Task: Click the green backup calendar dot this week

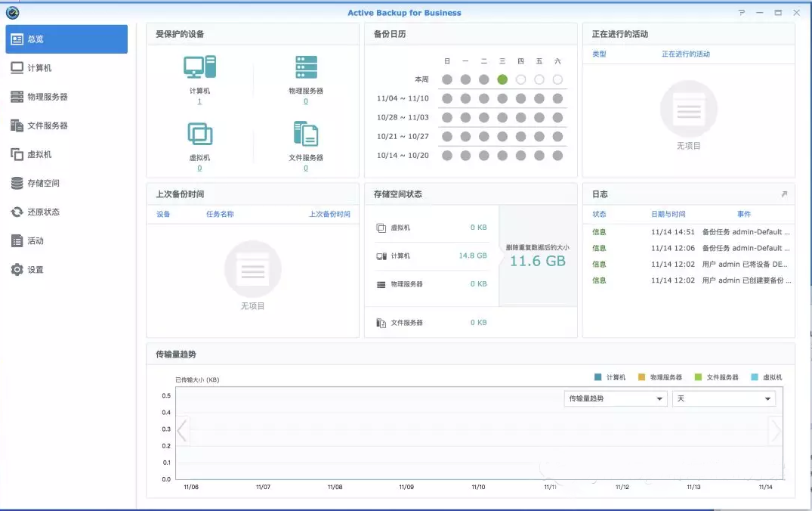Action: click(x=502, y=79)
